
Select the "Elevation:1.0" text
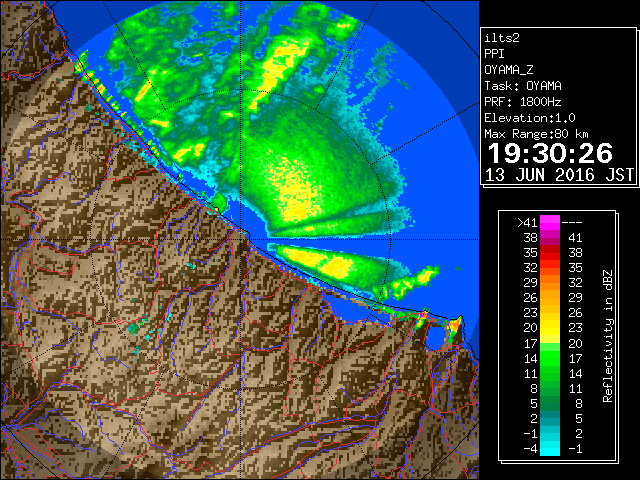click(x=530, y=118)
